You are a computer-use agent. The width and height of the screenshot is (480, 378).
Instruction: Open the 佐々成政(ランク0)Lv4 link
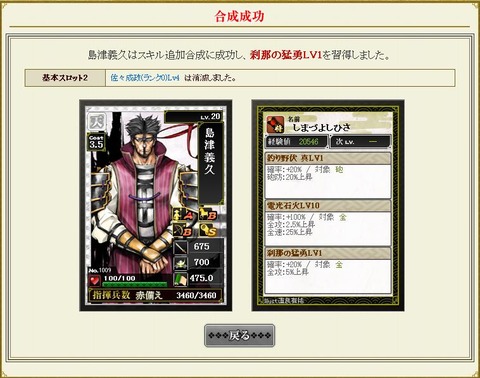click(145, 78)
